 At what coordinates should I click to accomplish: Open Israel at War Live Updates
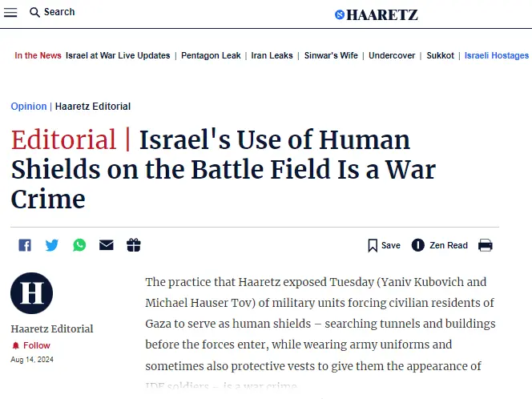[118, 56]
